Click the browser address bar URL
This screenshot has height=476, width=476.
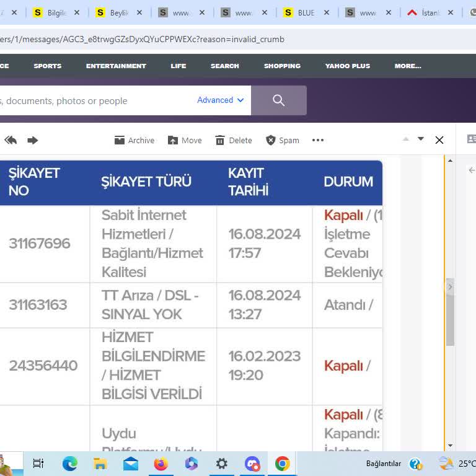(142, 40)
